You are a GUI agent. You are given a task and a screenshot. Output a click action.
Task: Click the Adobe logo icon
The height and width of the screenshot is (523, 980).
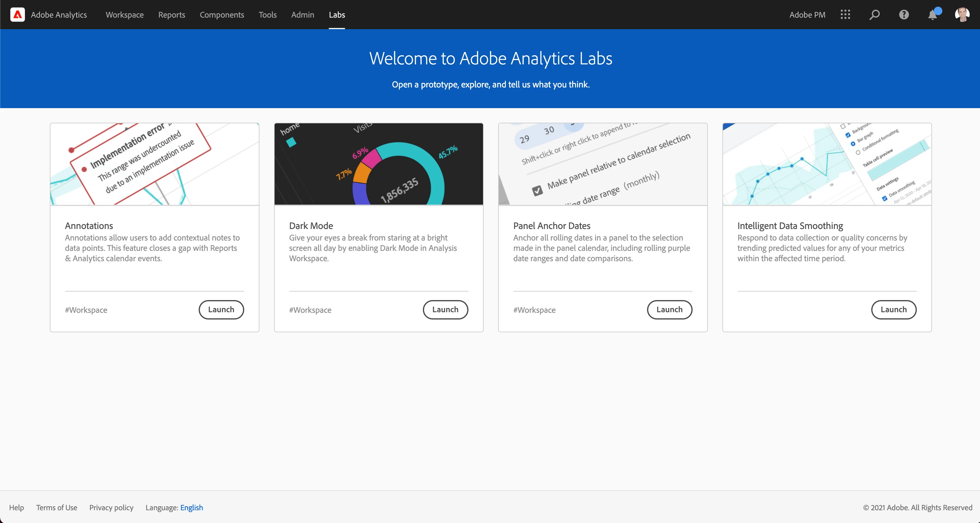tap(18, 15)
